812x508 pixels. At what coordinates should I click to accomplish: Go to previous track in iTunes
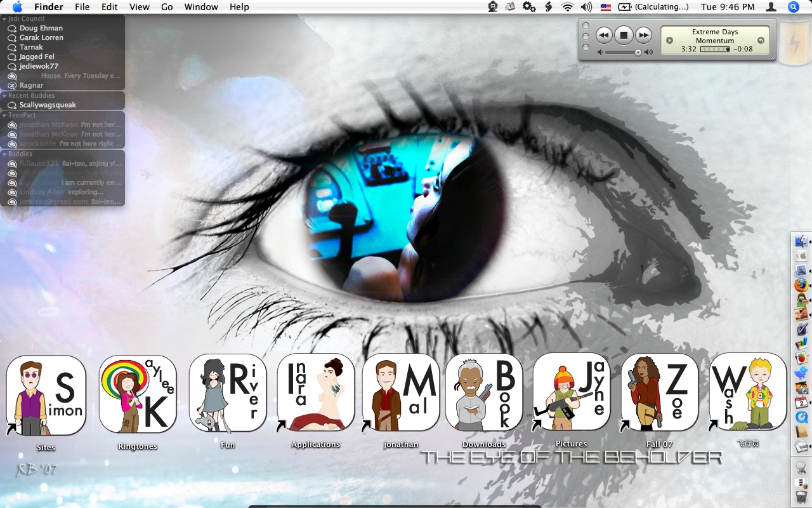coord(604,35)
